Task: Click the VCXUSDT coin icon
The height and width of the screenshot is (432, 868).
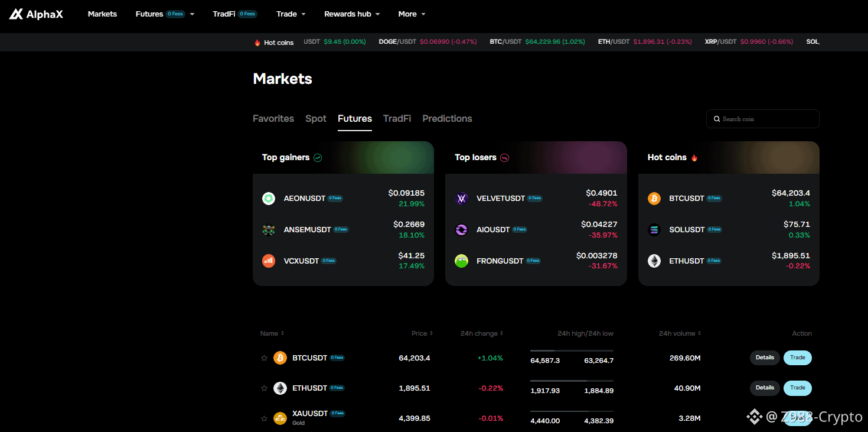Action: 269,261
